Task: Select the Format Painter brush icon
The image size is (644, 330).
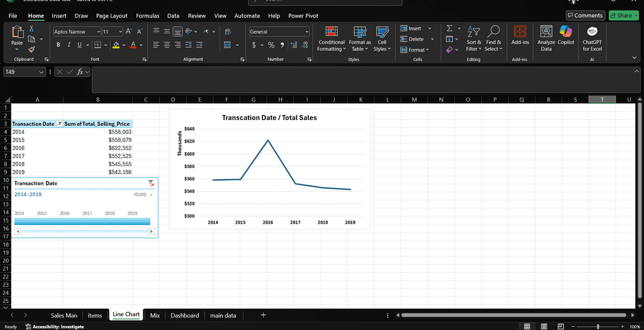Action: click(31, 49)
